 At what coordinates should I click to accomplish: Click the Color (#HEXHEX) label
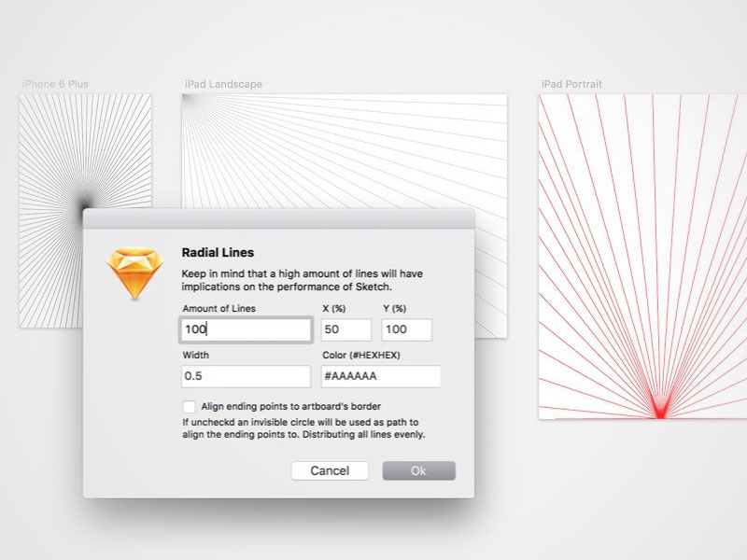(361, 356)
